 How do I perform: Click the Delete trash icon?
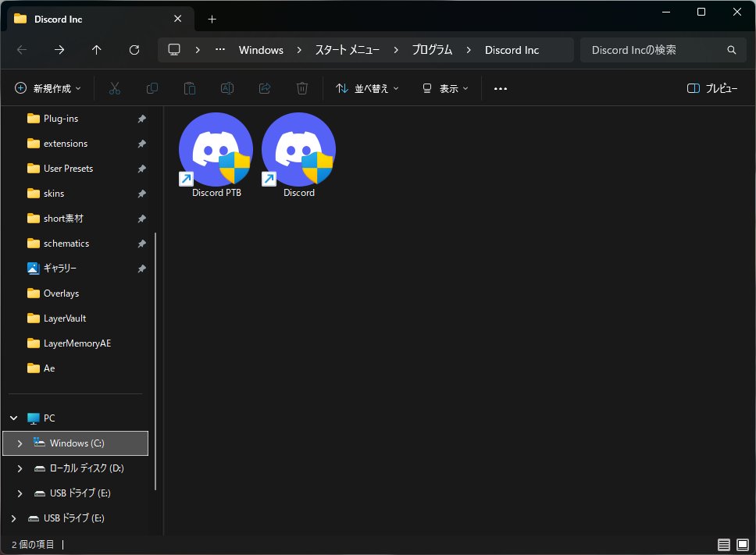tap(301, 88)
